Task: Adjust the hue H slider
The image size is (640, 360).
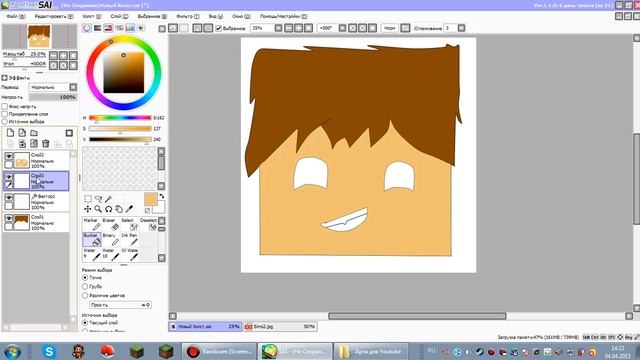Action: coord(120,118)
